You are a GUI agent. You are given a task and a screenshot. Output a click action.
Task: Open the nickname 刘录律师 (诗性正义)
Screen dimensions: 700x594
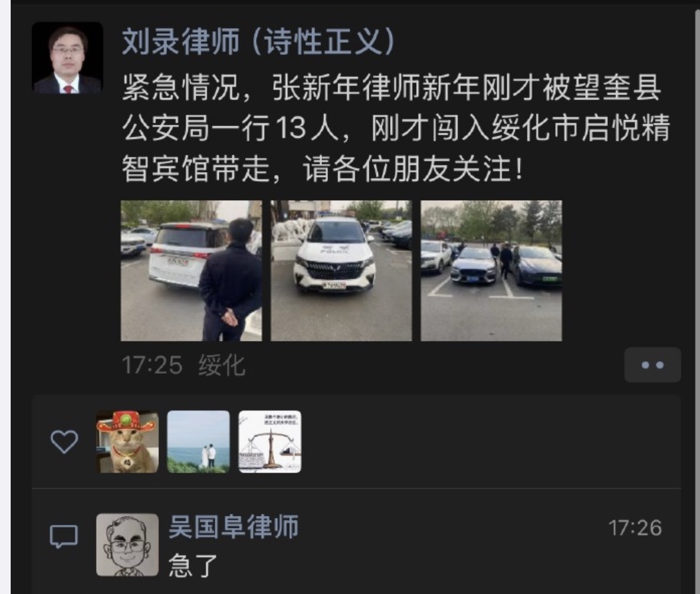click(258, 41)
